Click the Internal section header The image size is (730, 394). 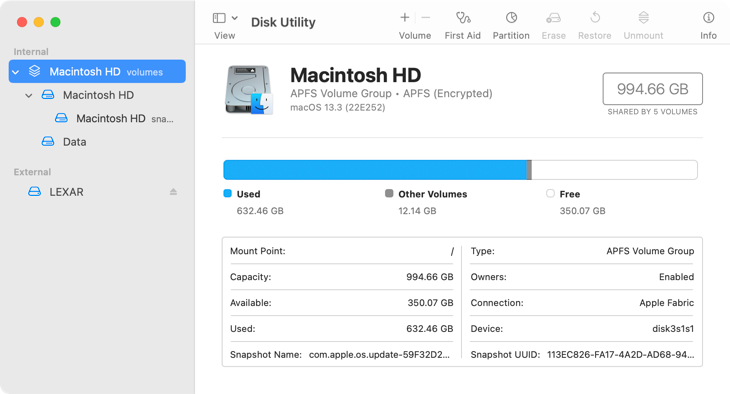31,52
